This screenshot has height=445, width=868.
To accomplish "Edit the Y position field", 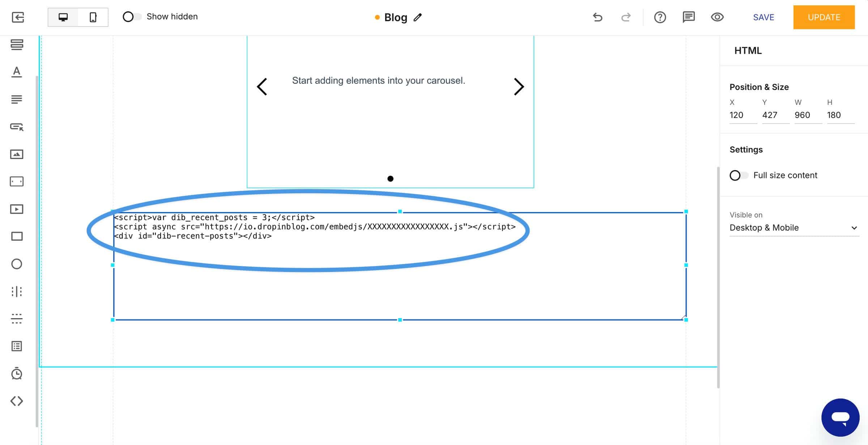I will [x=776, y=115].
